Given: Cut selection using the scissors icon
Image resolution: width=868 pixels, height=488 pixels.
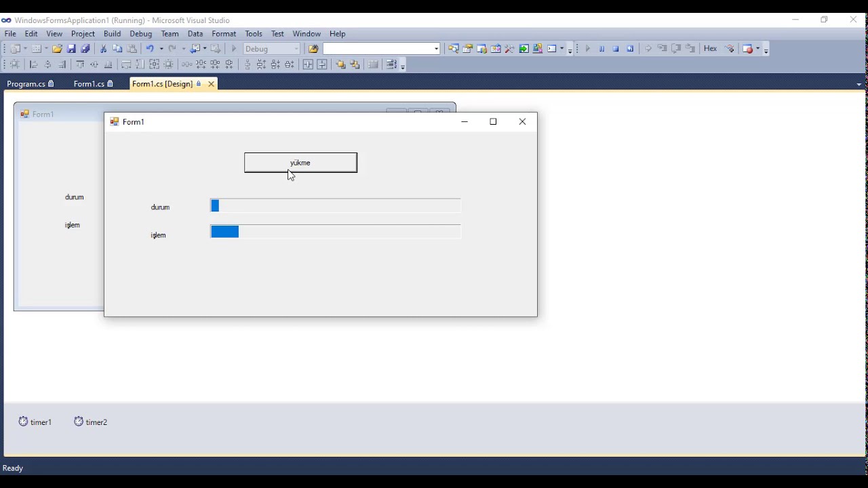Looking at the screenshot, I should (103, 49).
